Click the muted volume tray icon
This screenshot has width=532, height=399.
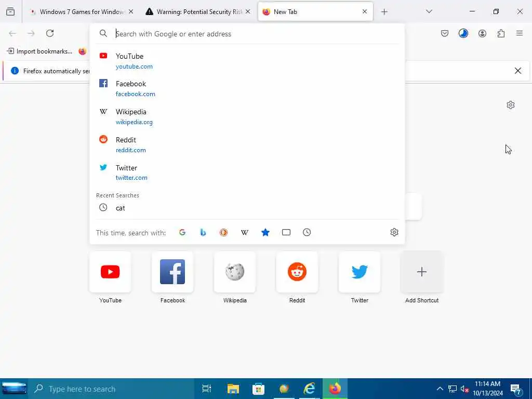point(464,389)
